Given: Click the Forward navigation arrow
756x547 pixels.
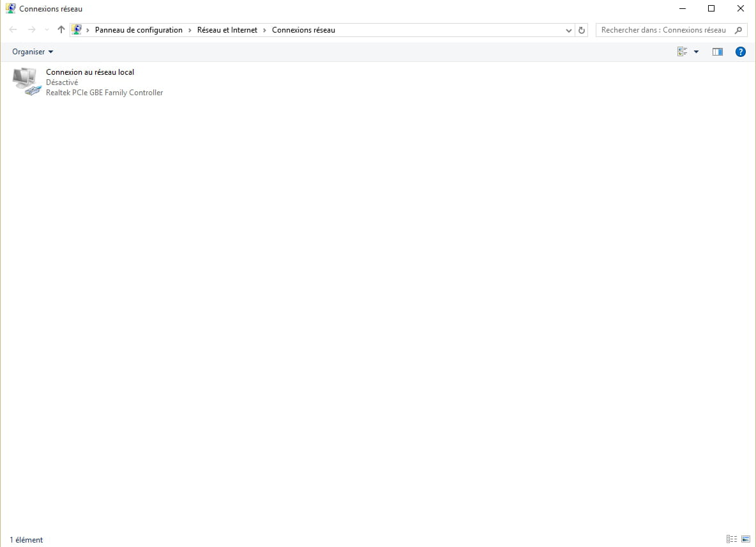Looking at the screenshot, I should [x=31, y=30].
